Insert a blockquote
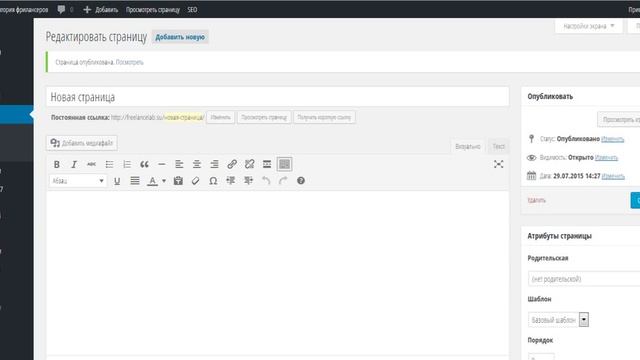The width and height of the screenshot is (640, 360). [x=144, y=164]
